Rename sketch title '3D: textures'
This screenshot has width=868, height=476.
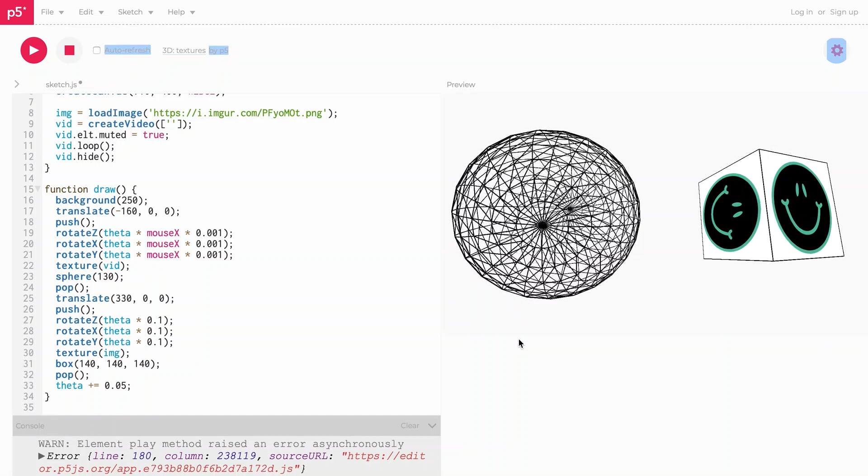(184, 50)
